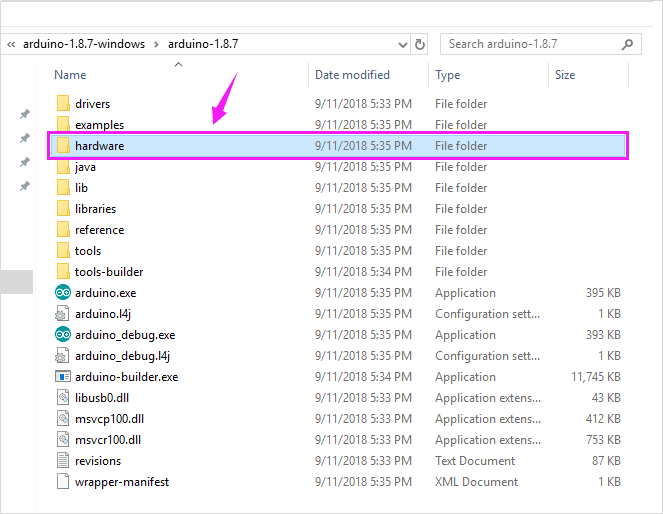
Task: Sort by the Date modified column
Action: coord(352,75)
